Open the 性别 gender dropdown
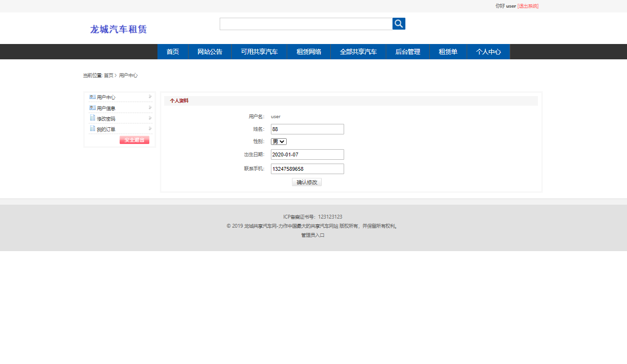This screenshot has height=364, width=627. pos(279,142)
